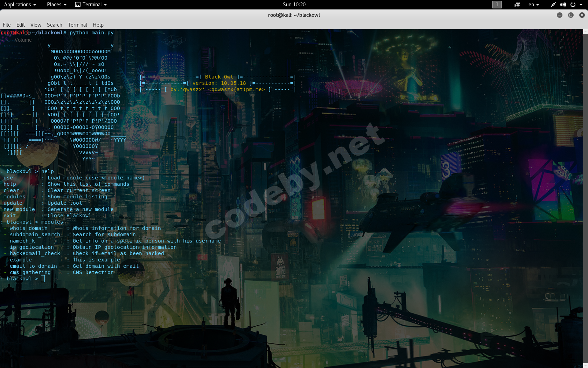Screen dimensions: 588x368
Task: Click the power icon in the top bar
Action: [x=573, y=5]
